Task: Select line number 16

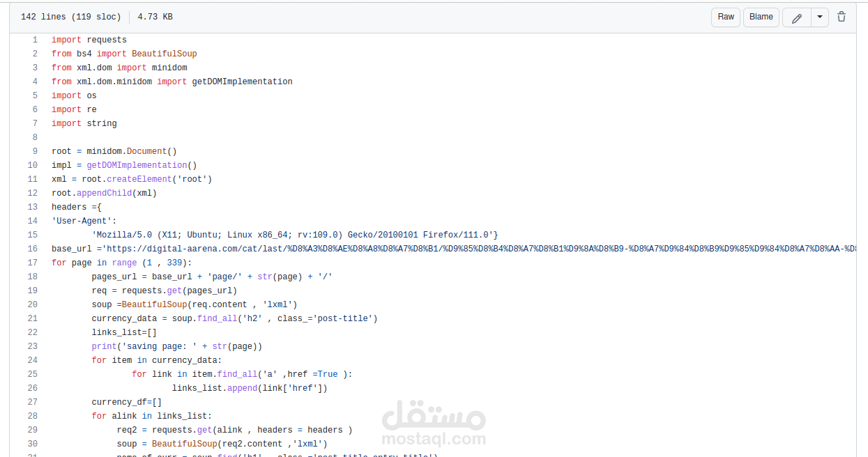Action: pyautogui.click(x=33, y=249)
